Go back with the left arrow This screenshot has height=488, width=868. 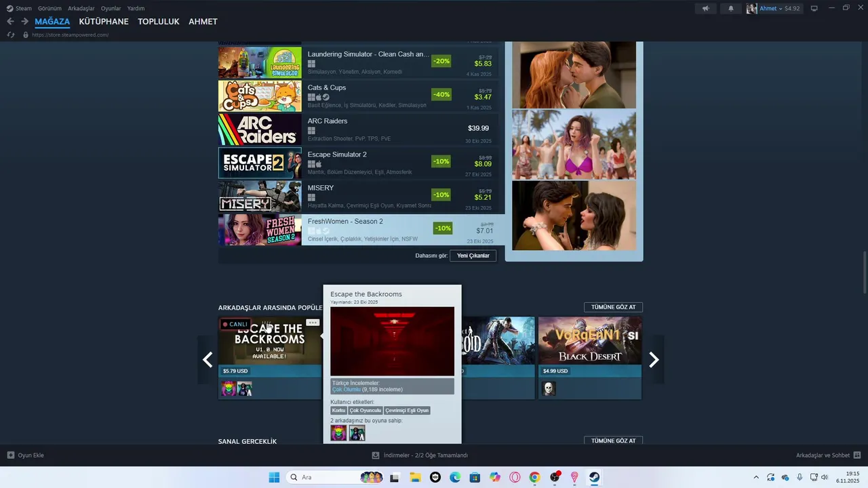point(10,22)
